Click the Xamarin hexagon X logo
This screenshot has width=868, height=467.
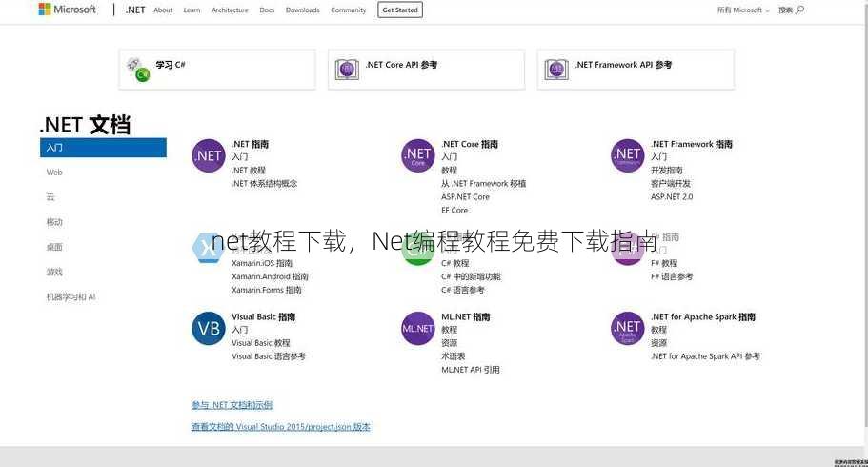click(208, 248)
